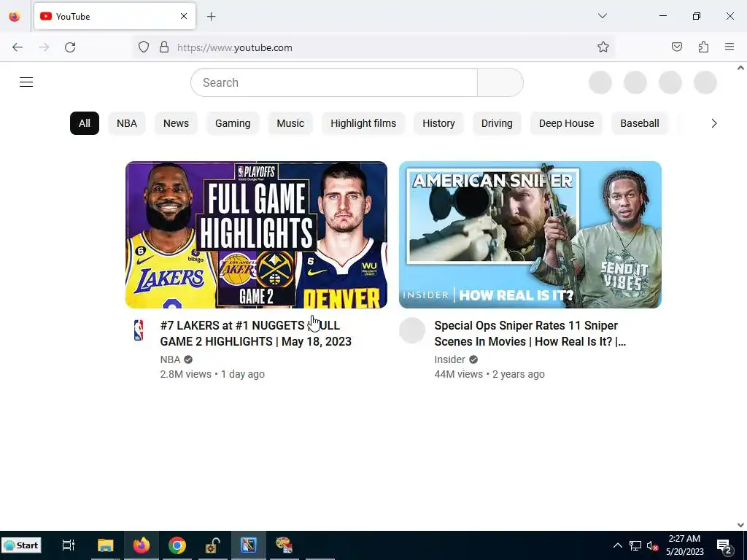Open the notification center icon
Viewport: 747px width, 560px height.
(724, 545)
